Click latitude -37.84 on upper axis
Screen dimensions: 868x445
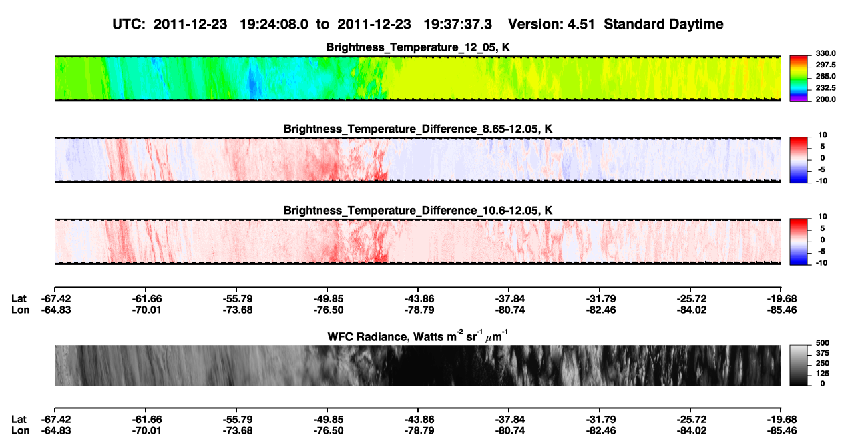[509, 298]
